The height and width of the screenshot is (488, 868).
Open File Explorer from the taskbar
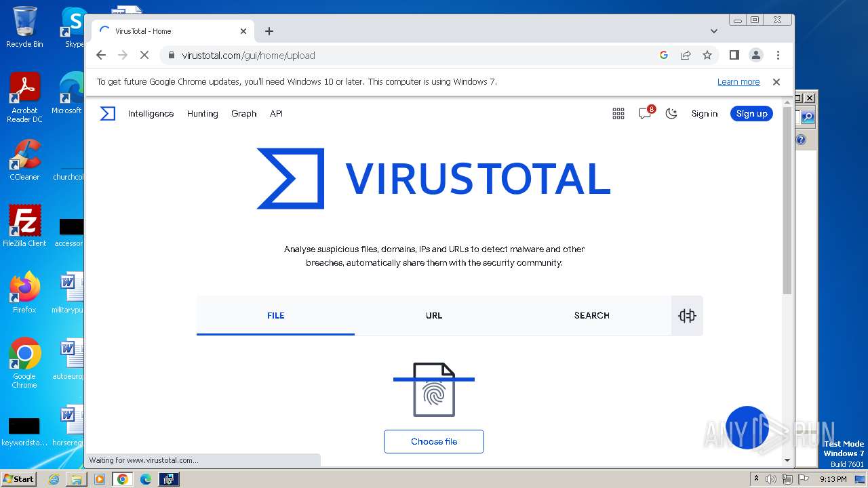[77, 479]
